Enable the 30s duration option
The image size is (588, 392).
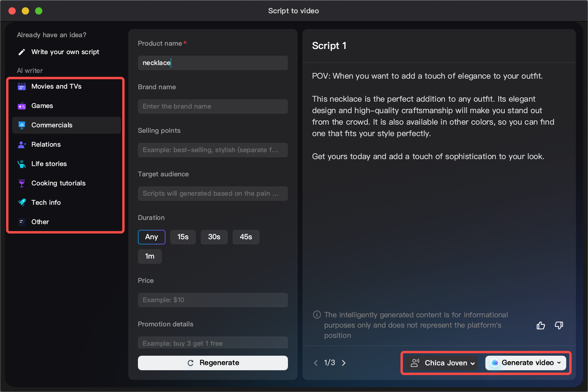214,237
